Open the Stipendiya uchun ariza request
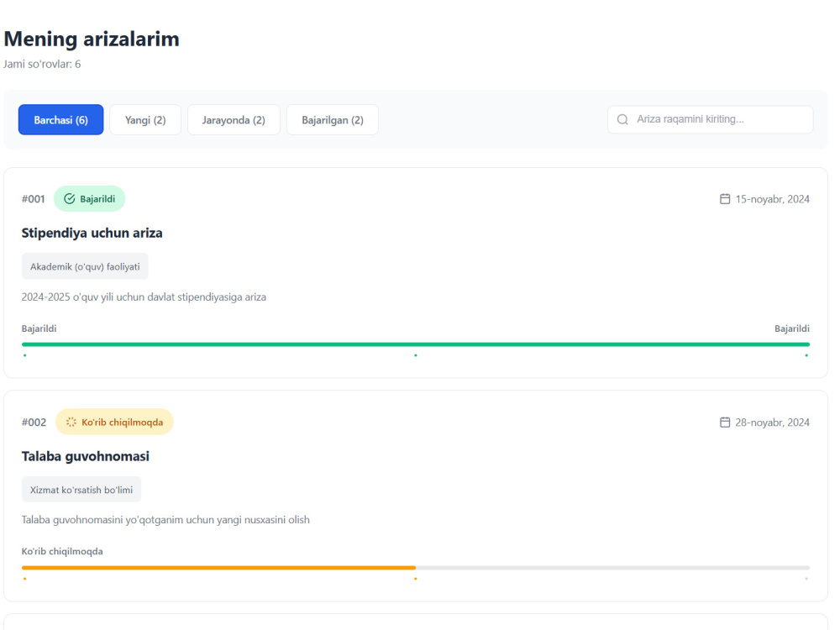Viewport: 840px width, 630px height. 92,233
